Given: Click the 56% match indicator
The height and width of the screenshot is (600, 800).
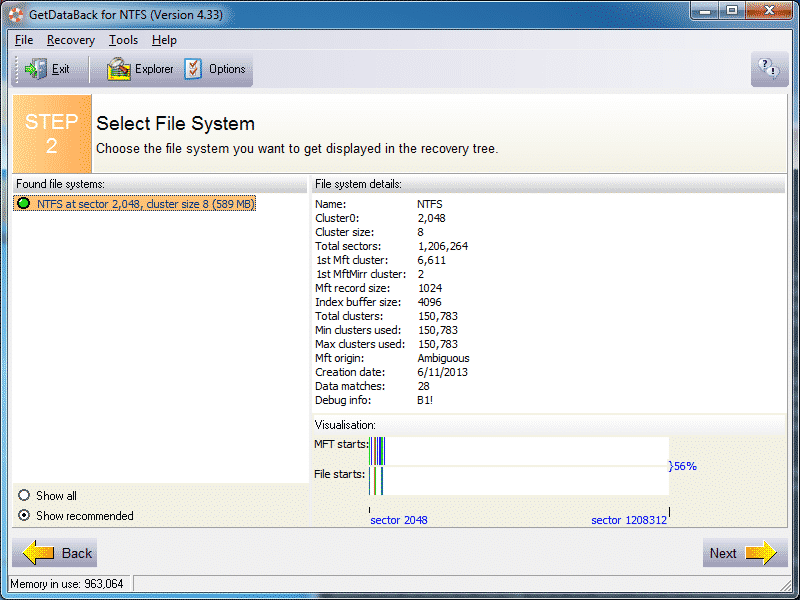Looking at the screenshot, I should 684,466.
